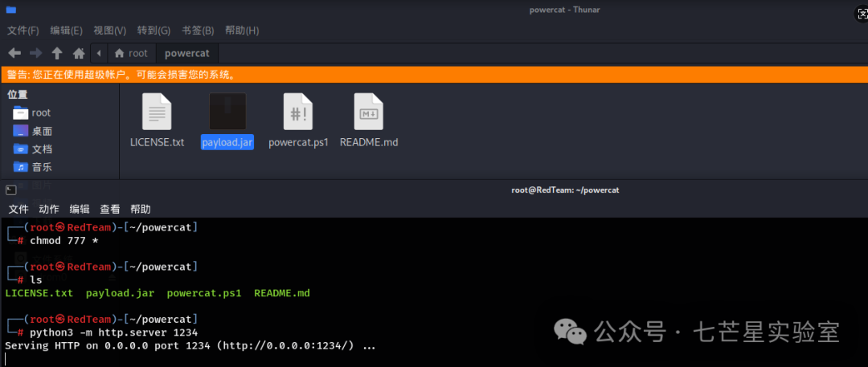The width and height of the screenshot is (868, 367).
Task: Click the root folder icon in sidebar
Action: coord(20,113)
